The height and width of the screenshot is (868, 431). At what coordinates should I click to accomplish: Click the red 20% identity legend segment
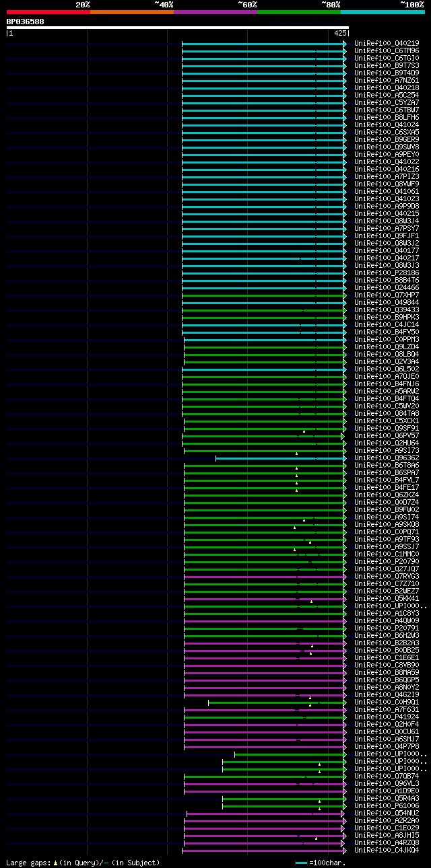(x=48, y=12)
